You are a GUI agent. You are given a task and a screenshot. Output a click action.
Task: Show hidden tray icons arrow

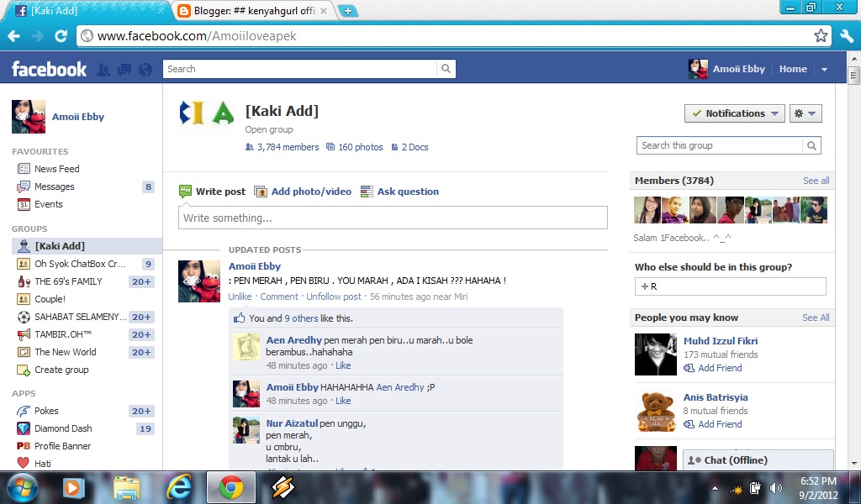715,487
